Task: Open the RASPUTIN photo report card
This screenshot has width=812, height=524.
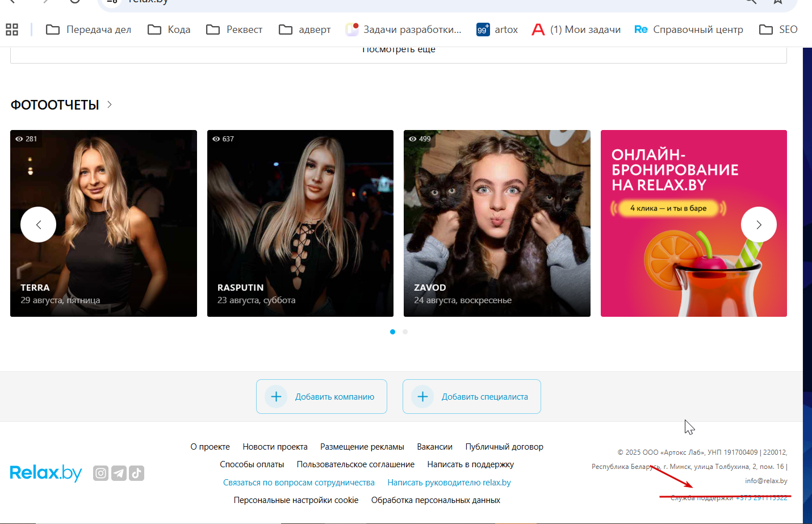Action: tap(300, 223)
